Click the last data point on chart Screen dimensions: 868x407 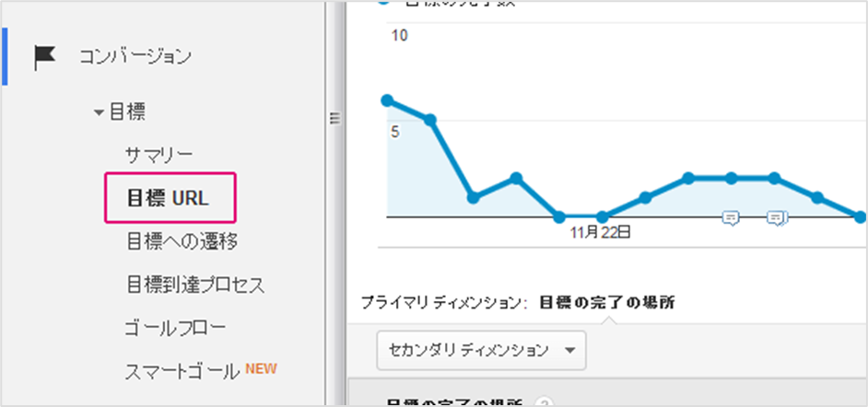pos(860,217)
